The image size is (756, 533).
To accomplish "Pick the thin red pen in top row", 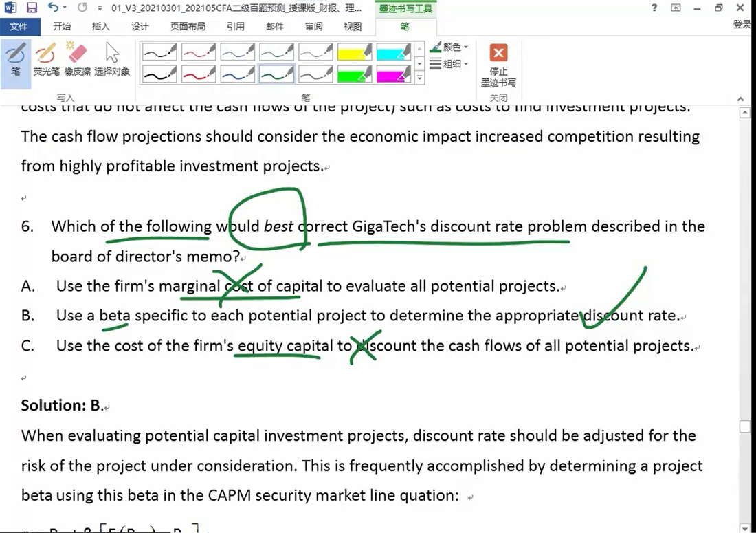I will tap(199, 52).
